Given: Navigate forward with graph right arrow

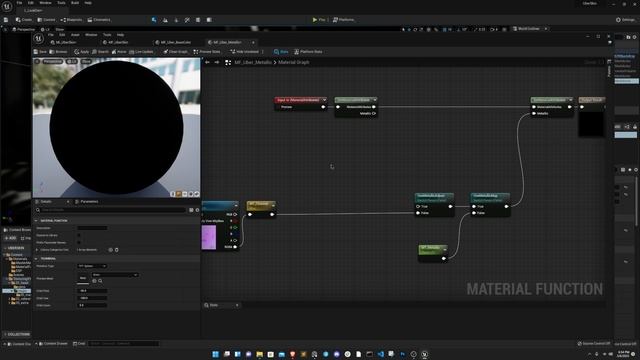Looking at the screenshot, I should tap(217, 62).
